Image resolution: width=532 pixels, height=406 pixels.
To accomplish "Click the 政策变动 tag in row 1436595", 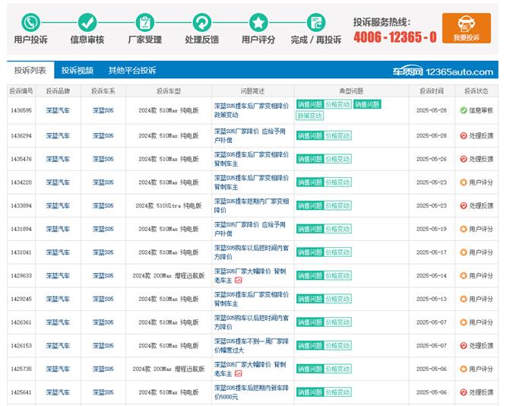I will [x=309, y=116].
